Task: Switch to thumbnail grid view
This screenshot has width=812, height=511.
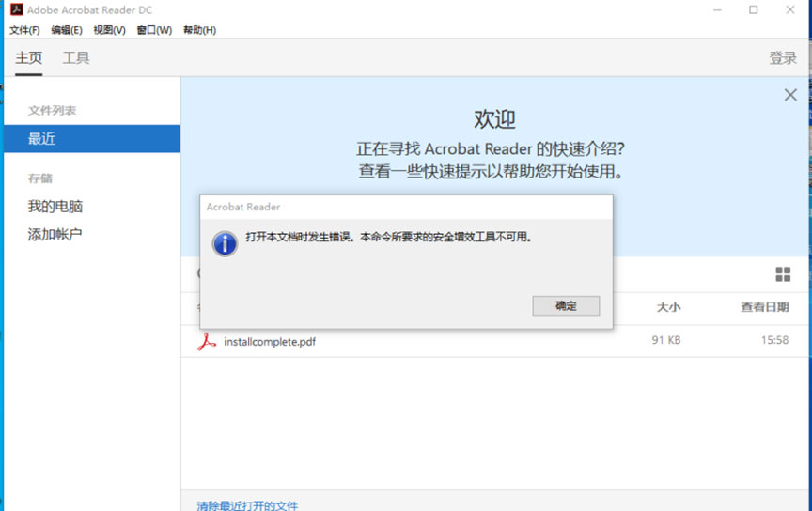Action: [783, 274]
